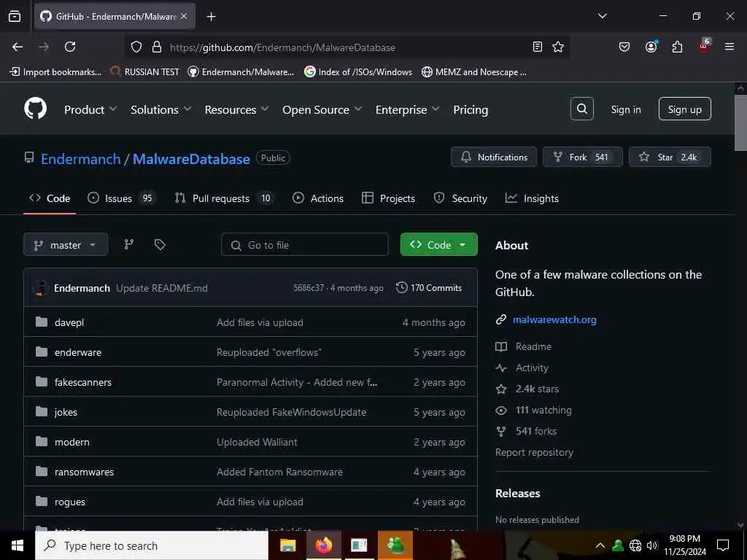
Task: Focus the Go to file input
Action: pyautogui.click(x=305, y=245)
